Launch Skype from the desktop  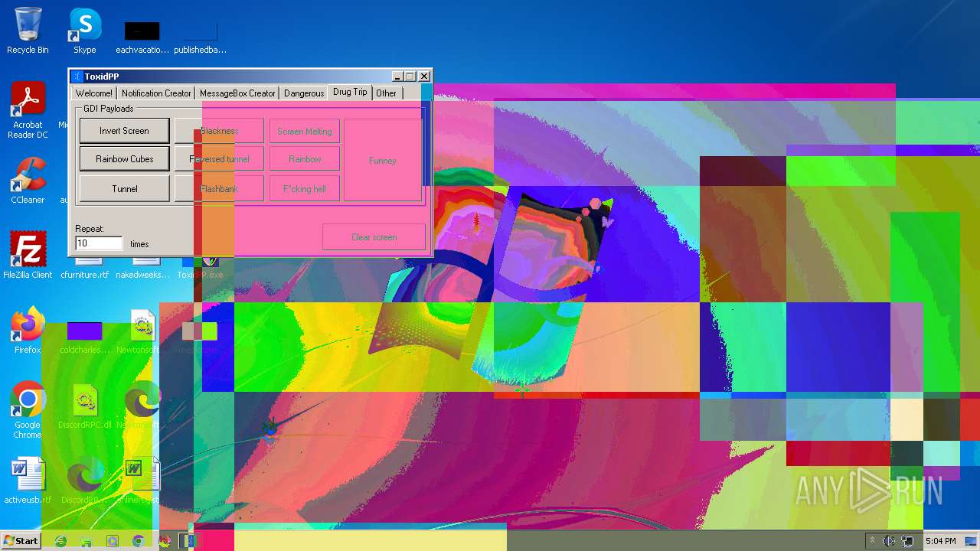click(84, 31)
